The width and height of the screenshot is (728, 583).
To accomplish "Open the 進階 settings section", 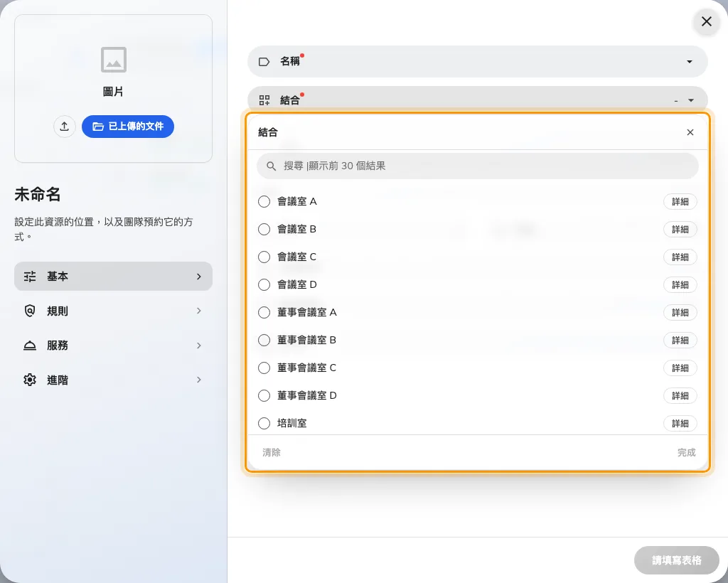I will pyautogui.click(x=113, y=380).
